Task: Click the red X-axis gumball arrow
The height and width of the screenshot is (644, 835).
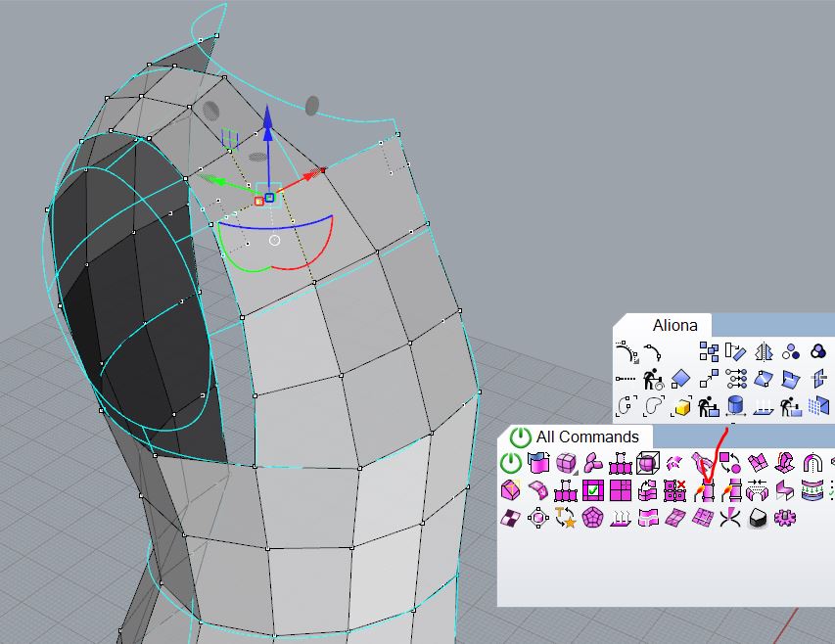Action: 313,174
